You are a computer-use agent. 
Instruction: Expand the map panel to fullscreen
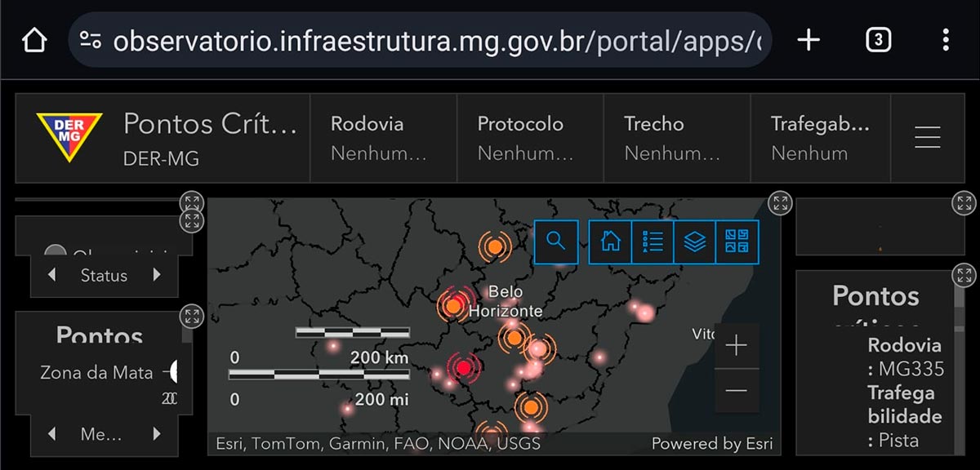[x=781, y=203]
